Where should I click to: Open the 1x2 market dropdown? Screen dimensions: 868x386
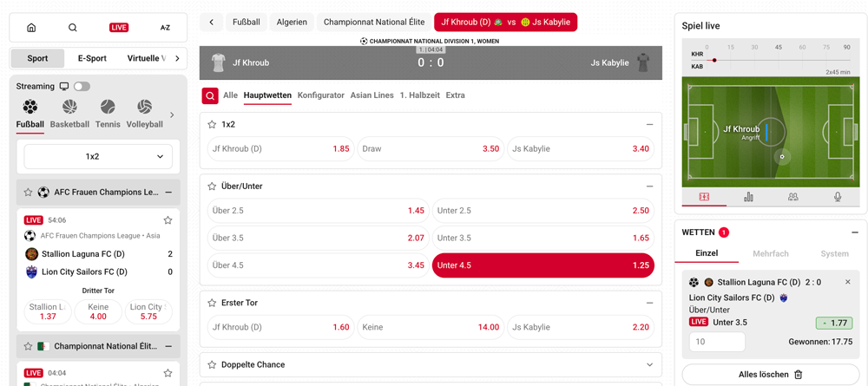point(98,157)
